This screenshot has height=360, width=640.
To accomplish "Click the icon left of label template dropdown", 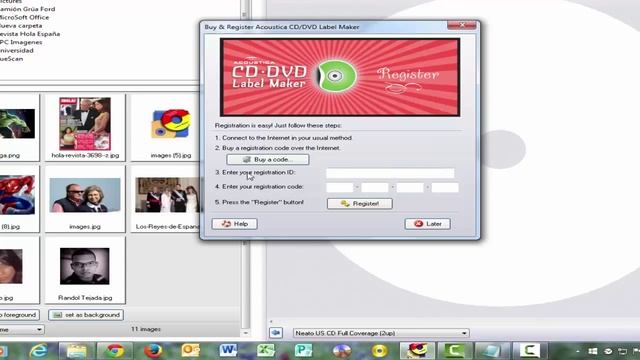I will (x=276, y=333).
